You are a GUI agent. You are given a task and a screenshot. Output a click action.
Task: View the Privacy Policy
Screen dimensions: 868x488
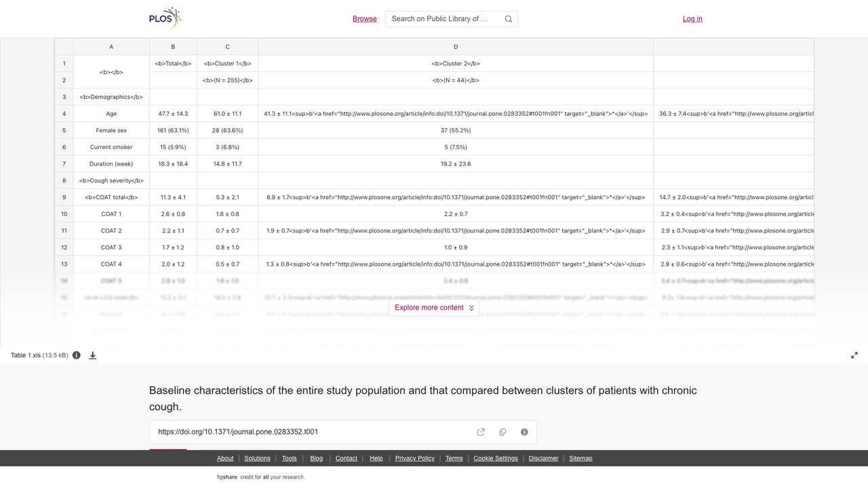tap(415, 458)
